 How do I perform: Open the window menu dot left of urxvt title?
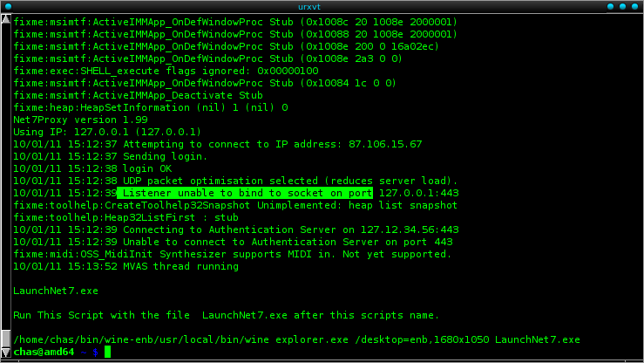8,7
